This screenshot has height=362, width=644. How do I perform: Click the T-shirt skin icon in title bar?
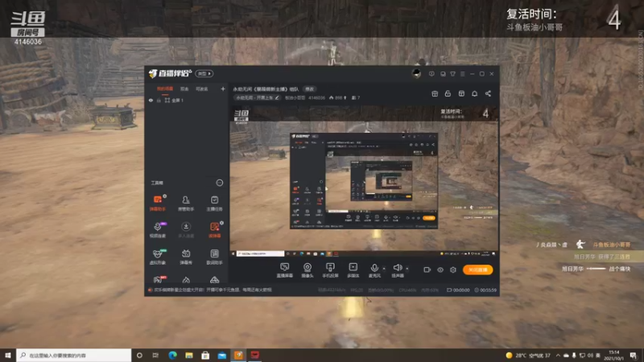pos(452,74)
